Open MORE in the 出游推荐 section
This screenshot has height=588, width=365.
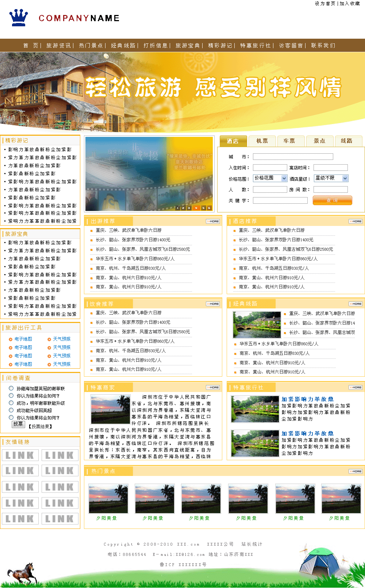[213, 221]
